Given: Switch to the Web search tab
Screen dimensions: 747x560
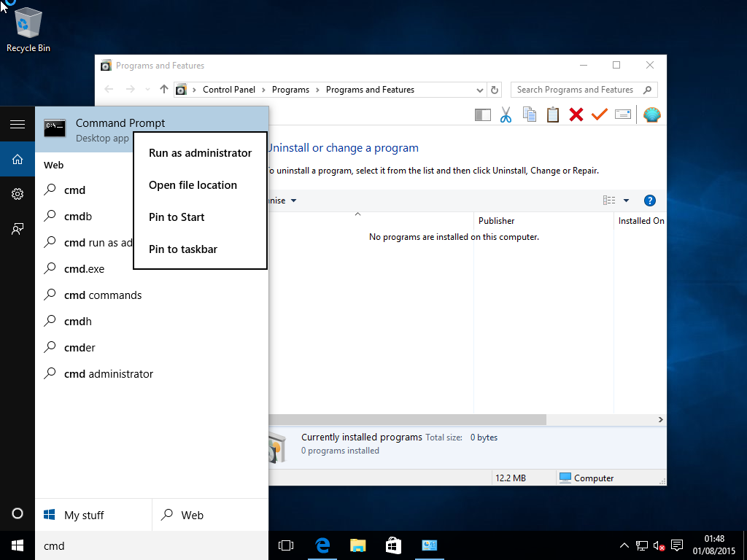Looking at the screenshot, I should (210, 515).
